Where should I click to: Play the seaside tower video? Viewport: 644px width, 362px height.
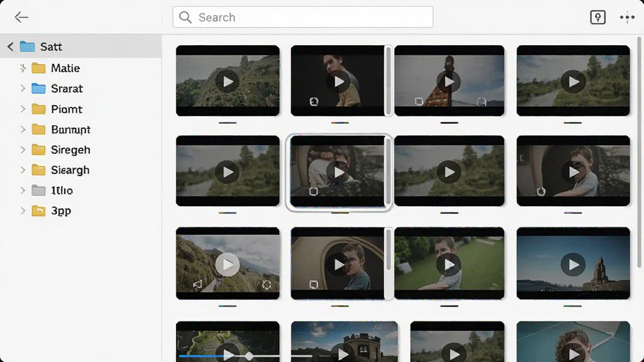(x=573, y=265)
